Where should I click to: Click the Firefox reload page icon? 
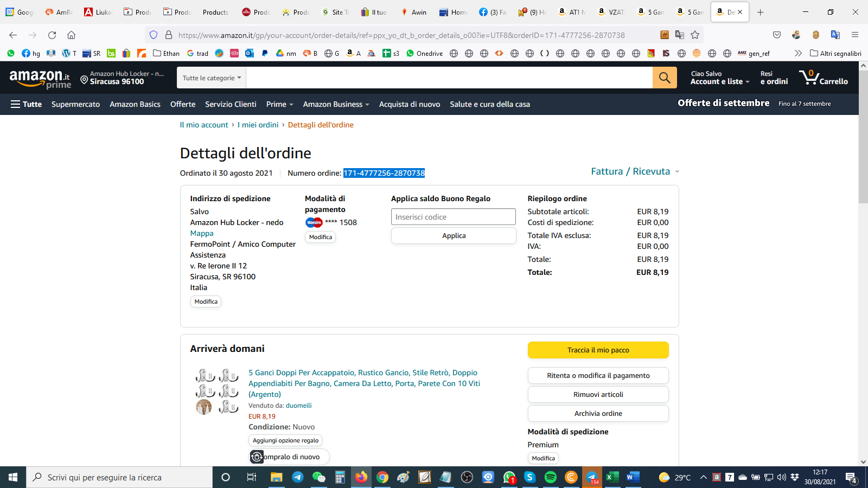52,35
